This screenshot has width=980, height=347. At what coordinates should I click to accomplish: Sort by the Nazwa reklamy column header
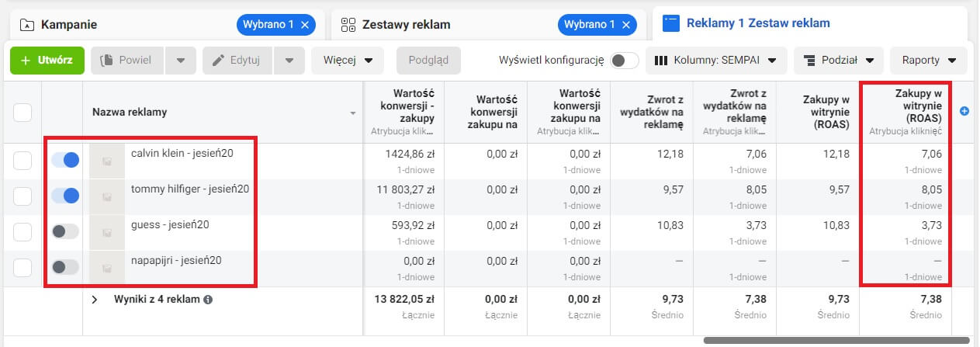pyautogui.click(x=130, y=112)
